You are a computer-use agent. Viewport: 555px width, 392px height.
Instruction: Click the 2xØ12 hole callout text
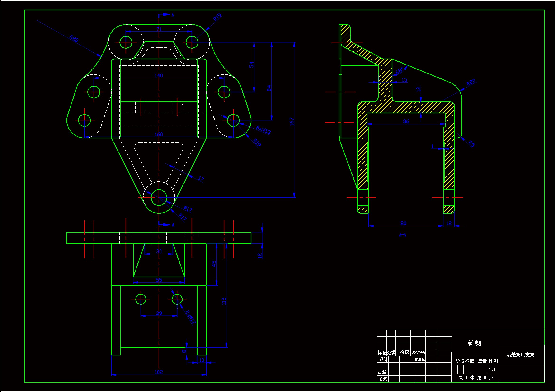[190, 317]
